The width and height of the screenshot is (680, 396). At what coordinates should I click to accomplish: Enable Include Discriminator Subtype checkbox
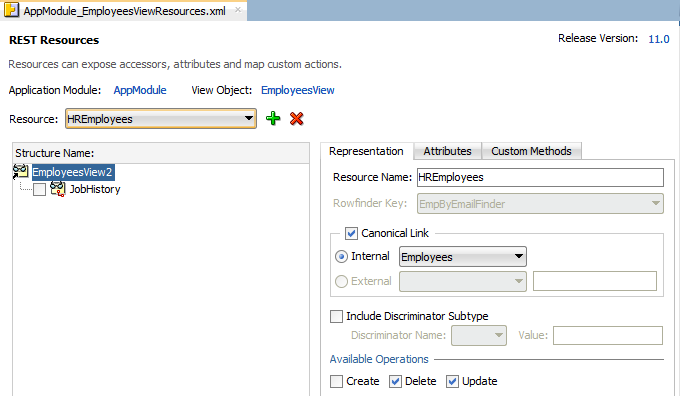[x=336, y=316]
